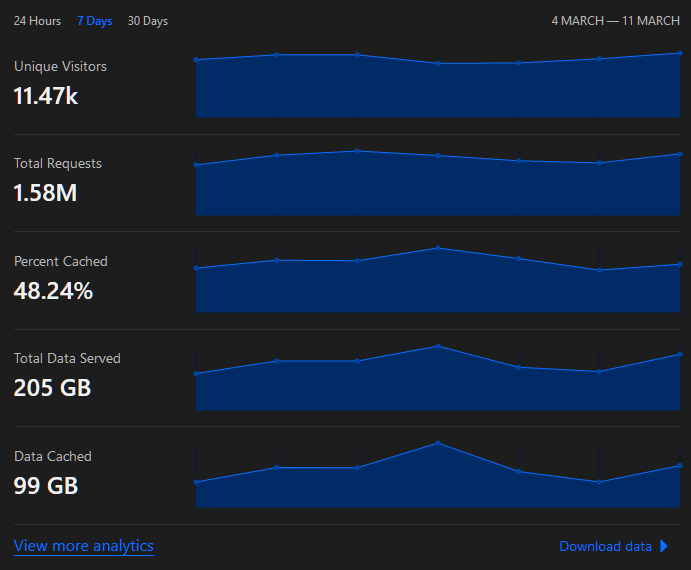Click the Download data link text
This screenshot has width=691, height=570.
(x=605, y=546)
